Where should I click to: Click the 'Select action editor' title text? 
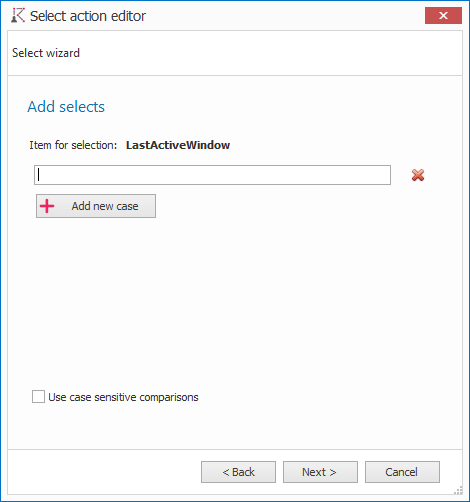click(88, 16)
